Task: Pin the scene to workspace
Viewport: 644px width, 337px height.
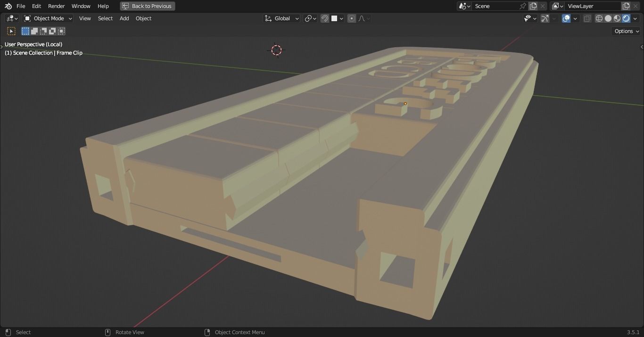Action: coord(522,6)
